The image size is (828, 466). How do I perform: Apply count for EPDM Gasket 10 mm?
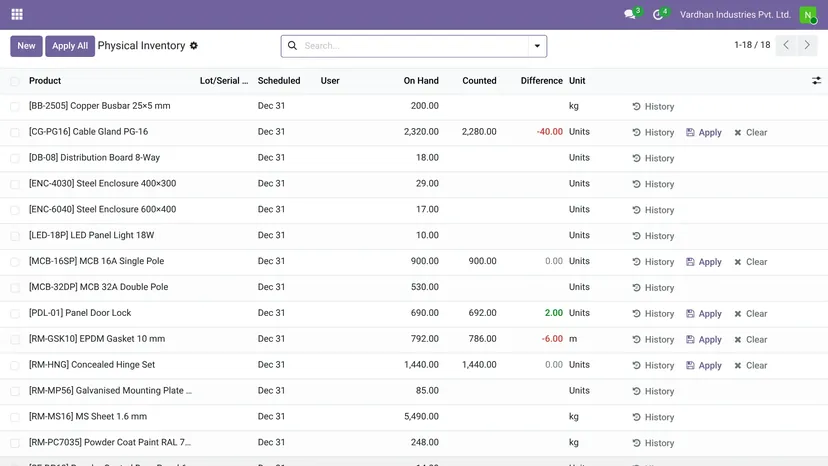click(703, 340)
